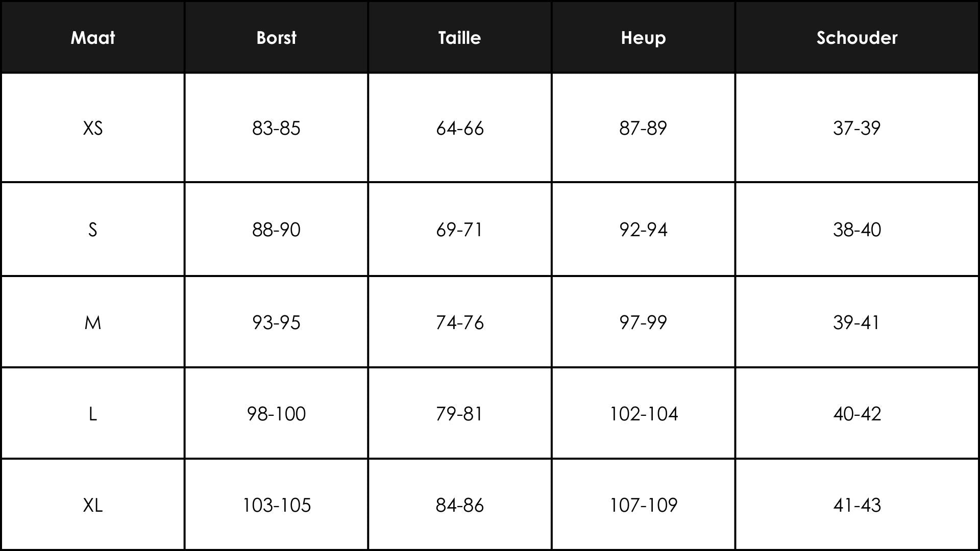Select the XS size cell
Viewport: 980px width, 551px height.
pos(92,128)
